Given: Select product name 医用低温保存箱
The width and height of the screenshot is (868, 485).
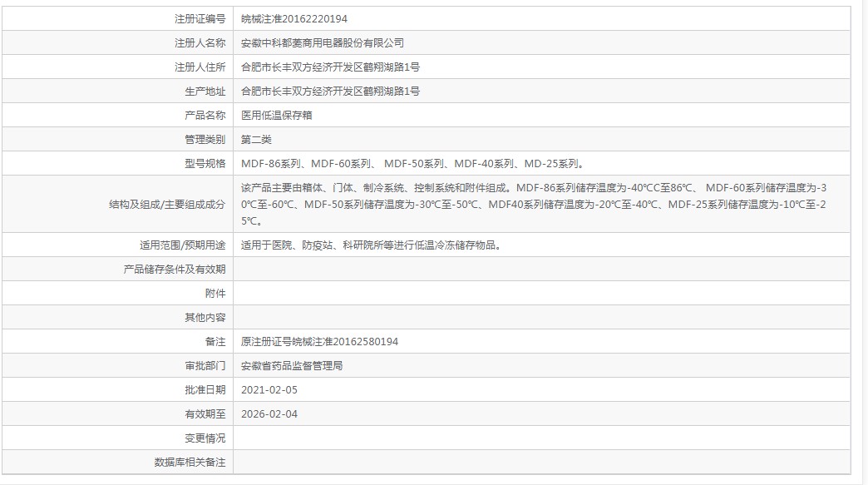Looking at the screenshot, I should [276, 115].
